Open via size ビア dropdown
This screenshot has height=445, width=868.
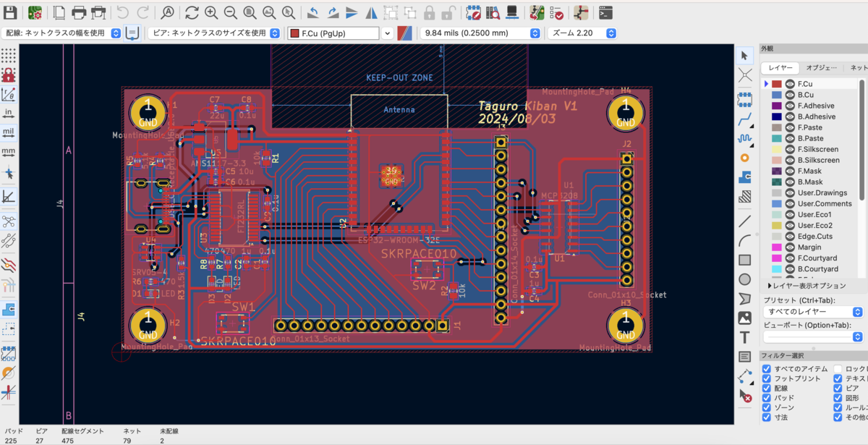pyautogui.click(x=215, y=33)
